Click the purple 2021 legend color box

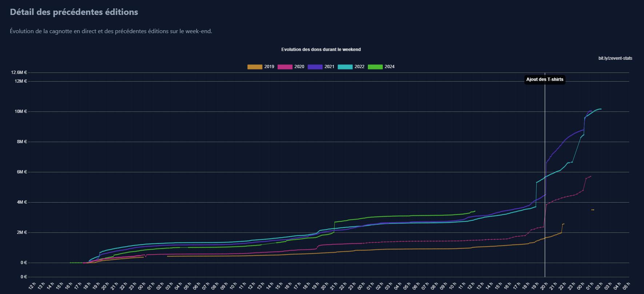(x=315, y=67)
